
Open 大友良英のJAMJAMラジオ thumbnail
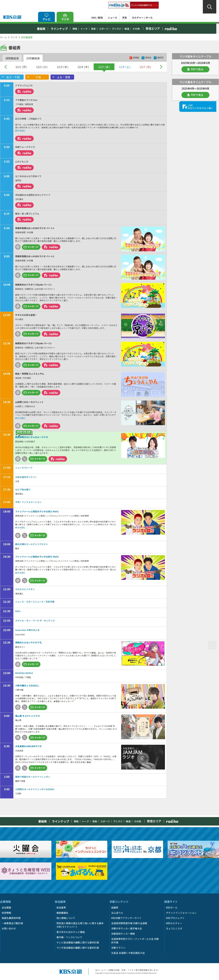[x=143, y=757]
